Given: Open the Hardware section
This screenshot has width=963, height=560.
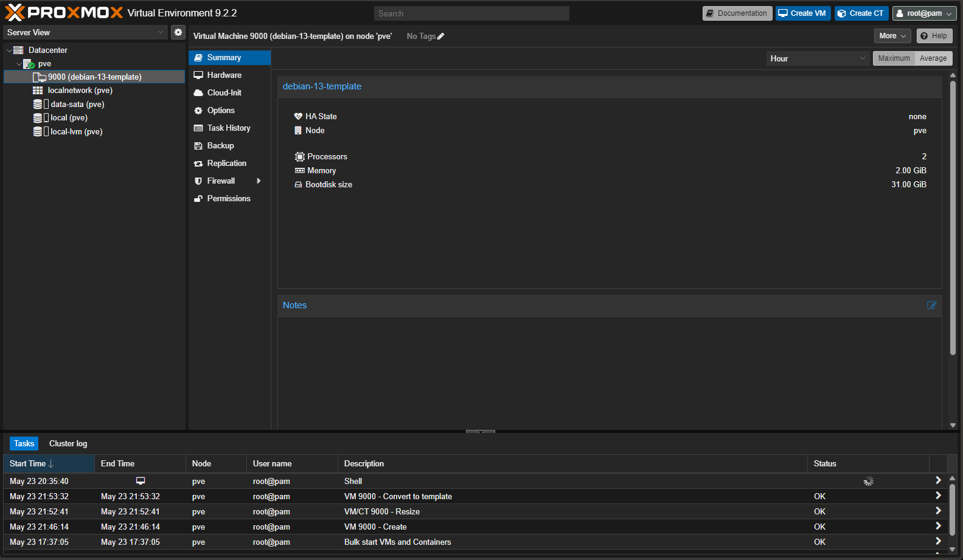Looking at the screenshot, I should [x=230, y=75].
